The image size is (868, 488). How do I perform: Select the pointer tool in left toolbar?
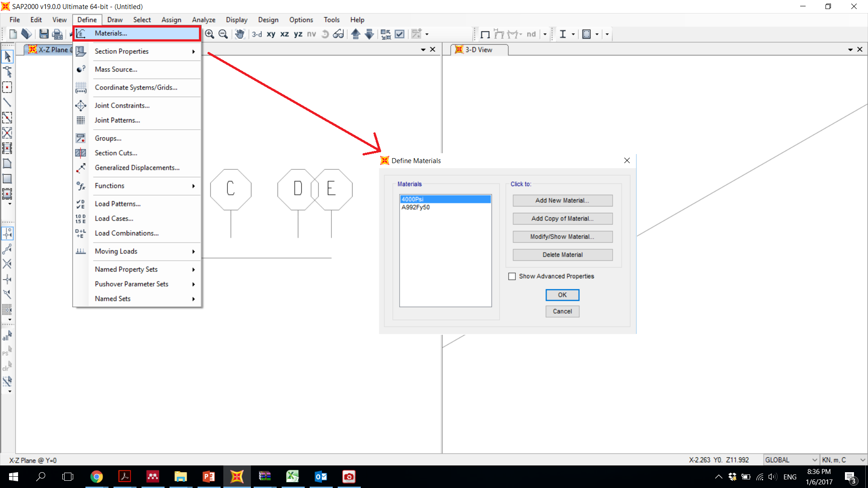7,56
